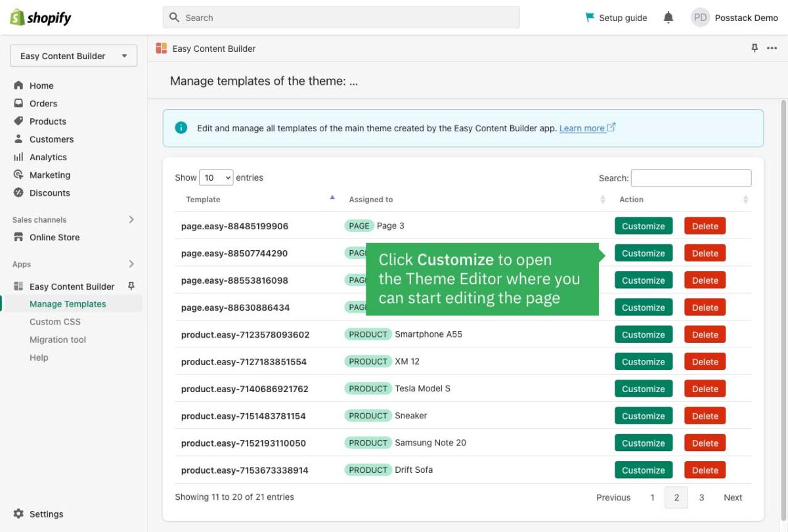
Task: Customize the Tesla Model S template
Action: (643, 389)
